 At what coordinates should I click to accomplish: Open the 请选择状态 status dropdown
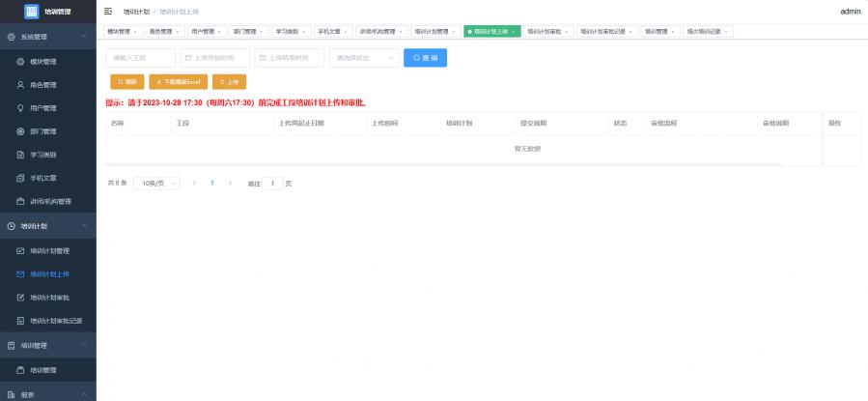363,58
